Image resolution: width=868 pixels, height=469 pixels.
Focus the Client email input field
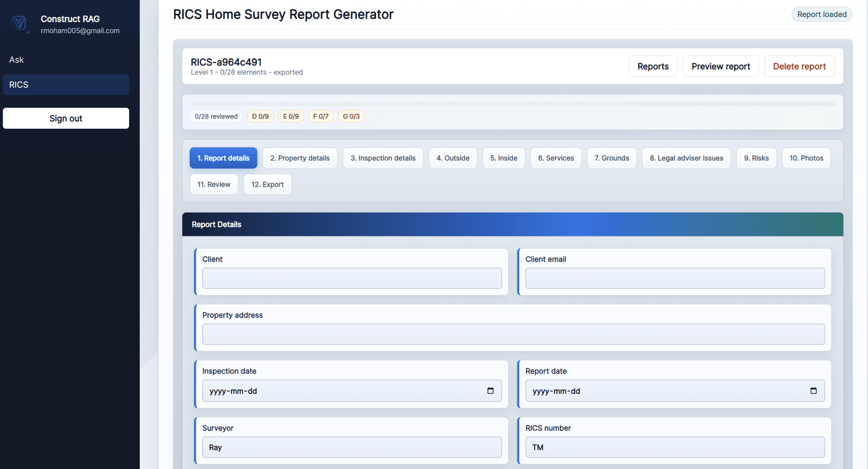pyautogui.click(x=675, y=278)
